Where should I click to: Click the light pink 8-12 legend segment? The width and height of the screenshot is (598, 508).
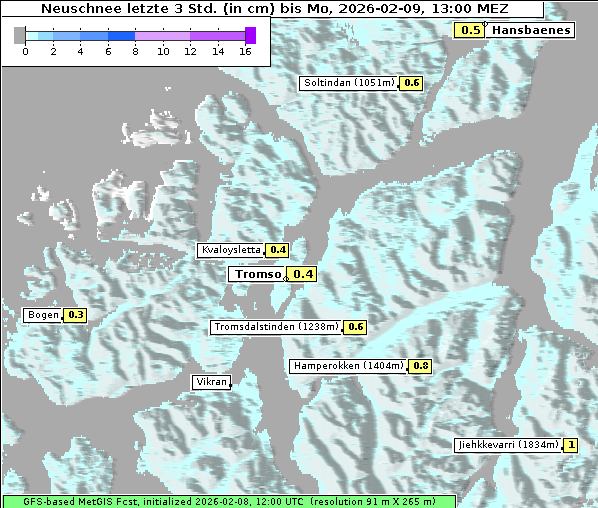[162, 36]
